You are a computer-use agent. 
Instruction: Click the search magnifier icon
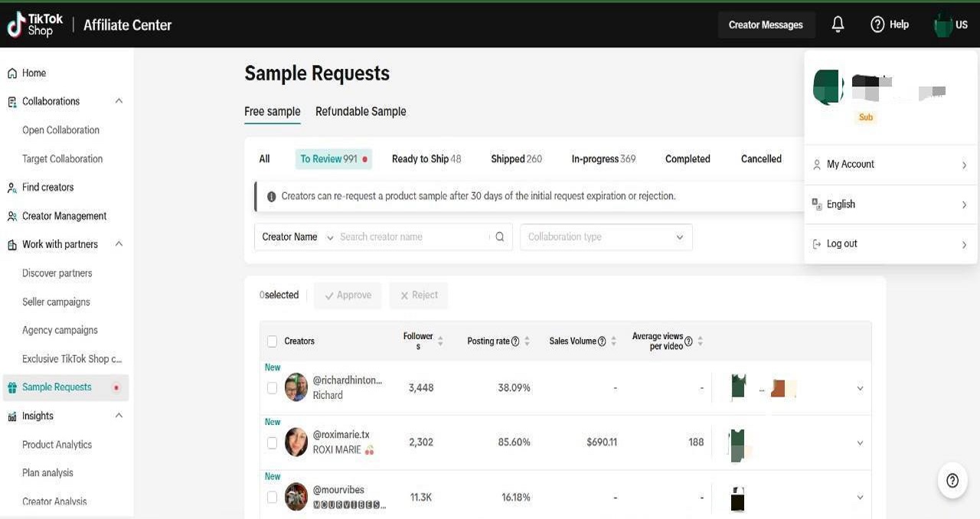(500, 237)
